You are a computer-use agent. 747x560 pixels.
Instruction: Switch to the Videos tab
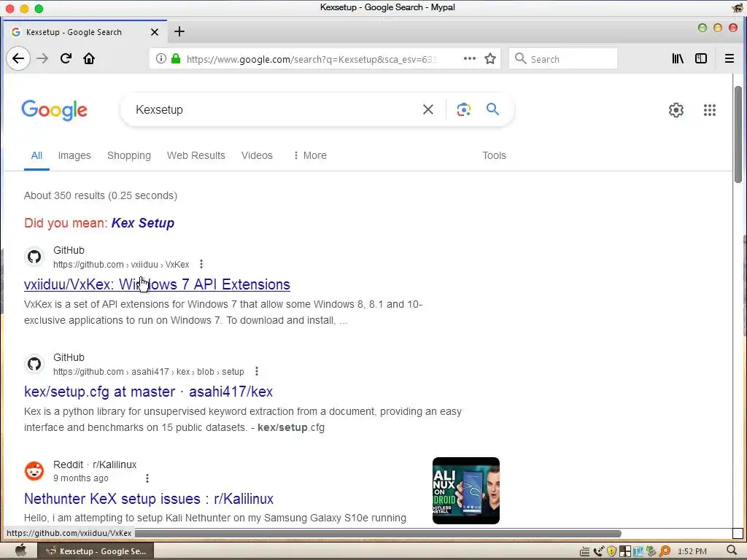coord(257,155)
